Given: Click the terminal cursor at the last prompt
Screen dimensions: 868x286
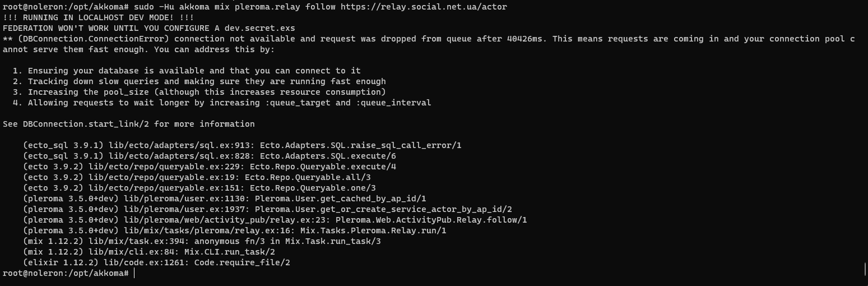Looking at the screenshot, I should pos(134,273).
